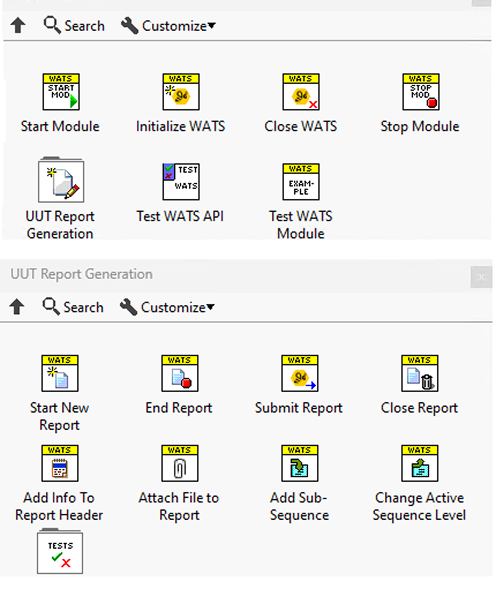Select the Attach File to Report paperclip icon
The height and width of the screenshot is (591, 496).
tap(180, 463)
